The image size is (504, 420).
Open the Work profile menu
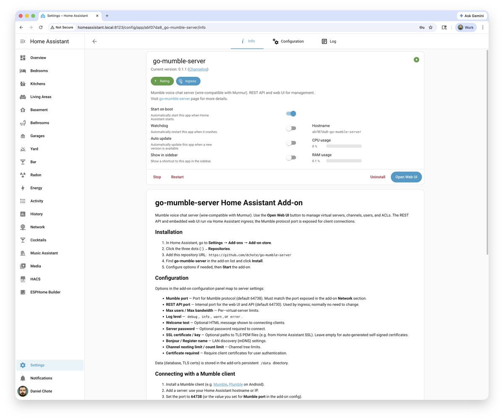coord(466,27)
